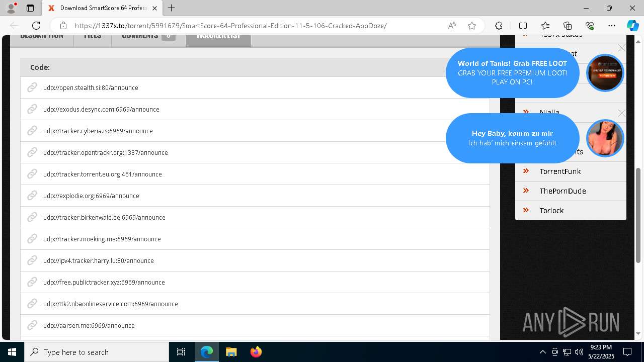644x362 pixels.
Task: Click link icon beside ipv4.tracker.harry.lu
Action: [x=32, y=260]
